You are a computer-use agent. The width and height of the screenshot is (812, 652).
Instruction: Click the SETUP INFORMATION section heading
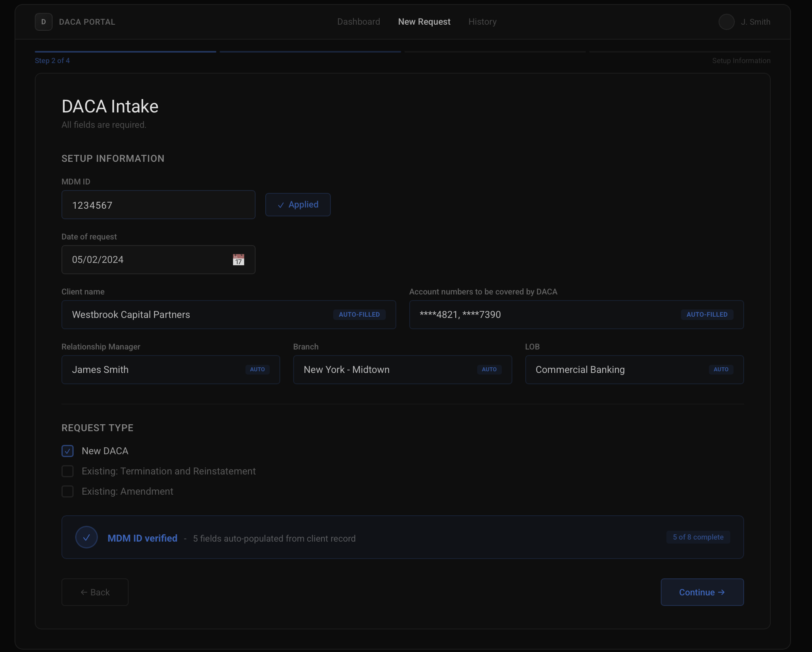tap(113, 159)
